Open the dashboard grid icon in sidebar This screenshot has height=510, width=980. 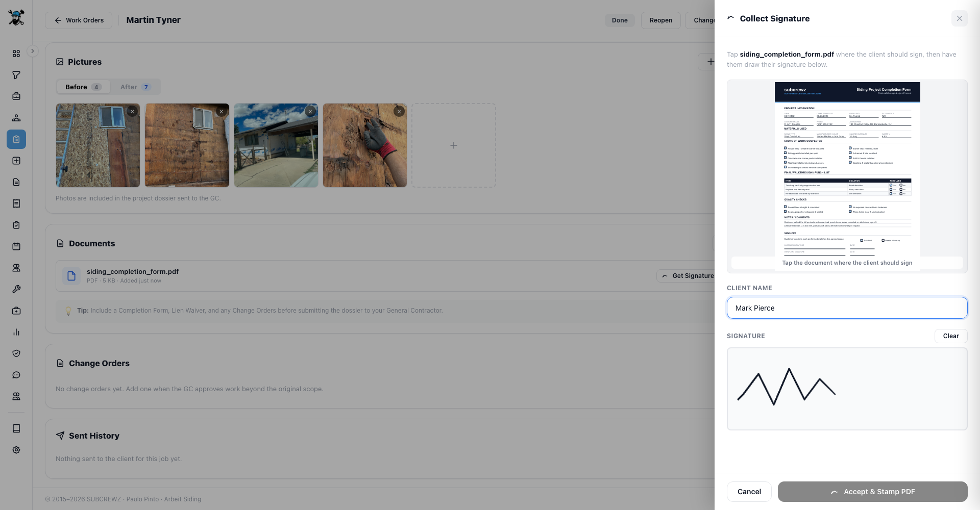(16, 54)
